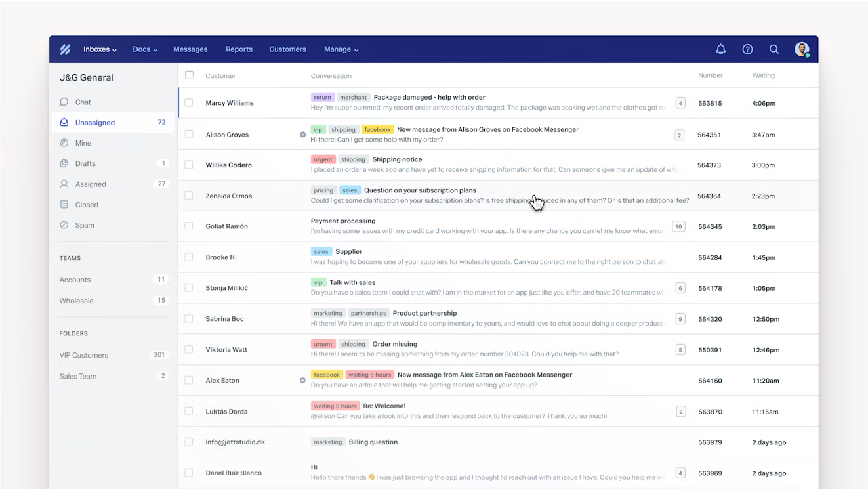Click the Help Scout logo icon
Image resolution: width=868 pixels, height=489 pixels.
pos(64,49)
